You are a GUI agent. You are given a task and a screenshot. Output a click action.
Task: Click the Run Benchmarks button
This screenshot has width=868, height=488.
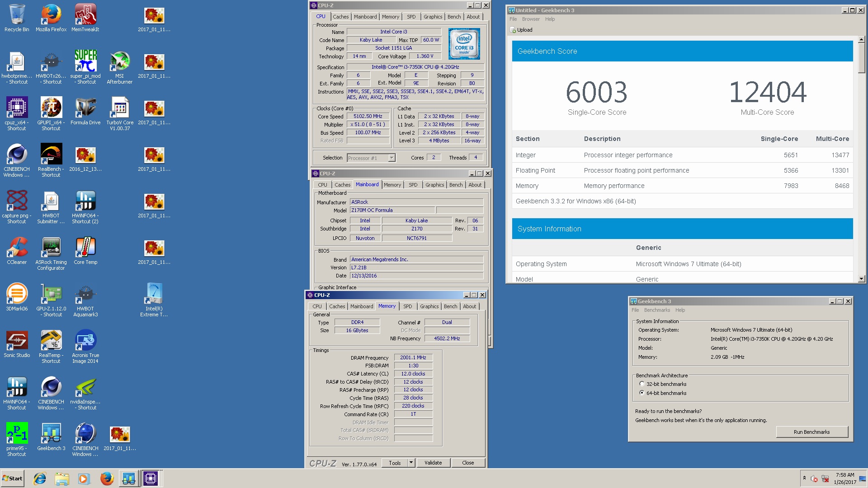point(811,432)
